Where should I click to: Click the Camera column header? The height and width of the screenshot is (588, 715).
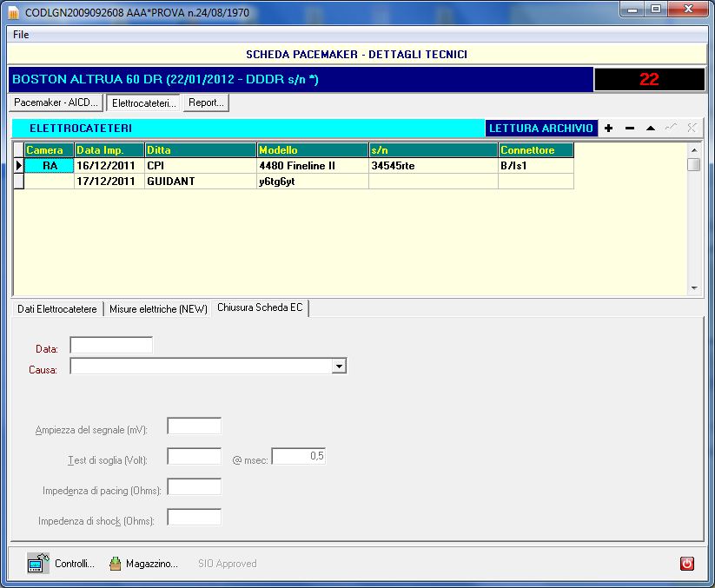tap(49, 150)
